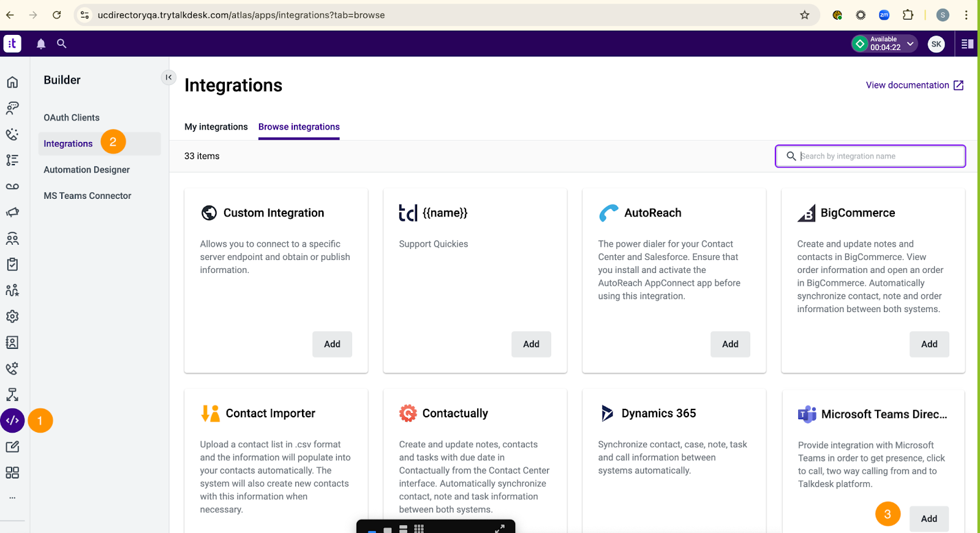This screenshot has height=533, width=980.
Task: Open the browser three-dot menu
Action: 967,15
